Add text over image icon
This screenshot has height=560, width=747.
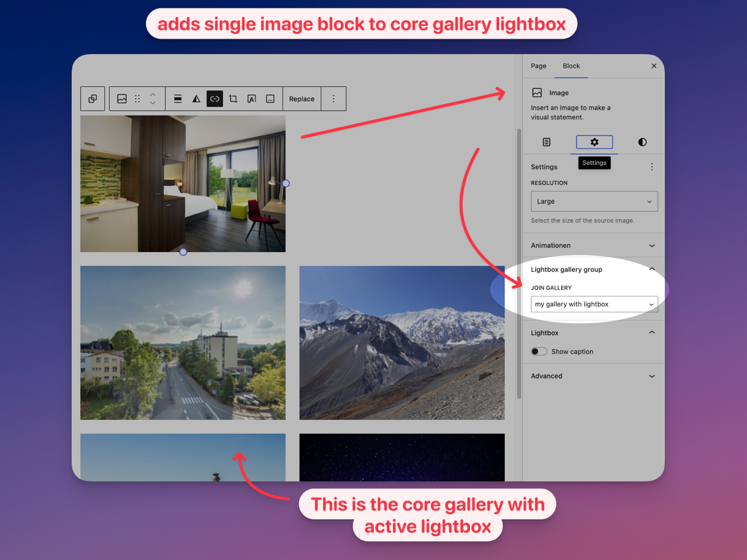pyautogui.click(x=252, y=99)
